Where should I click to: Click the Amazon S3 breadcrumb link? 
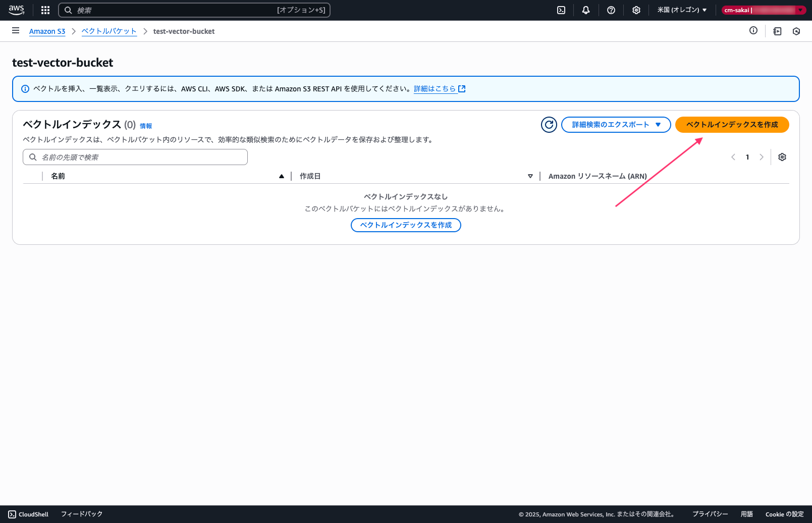click(x=47, y=31)
